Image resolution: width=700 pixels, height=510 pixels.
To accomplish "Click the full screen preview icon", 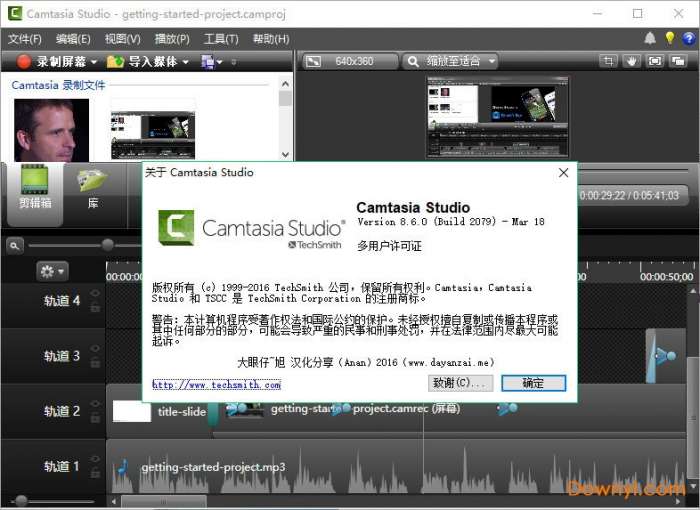I will (x=655, y=61).
